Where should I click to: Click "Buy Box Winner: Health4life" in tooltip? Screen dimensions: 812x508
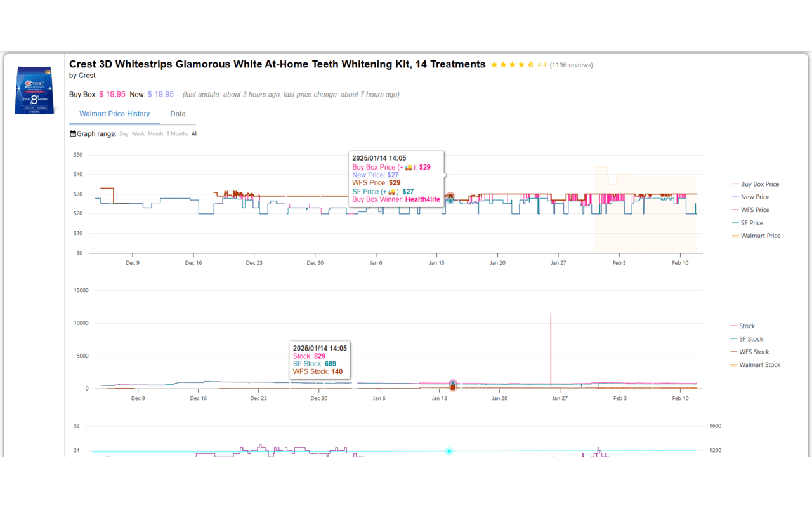point(396,199)
